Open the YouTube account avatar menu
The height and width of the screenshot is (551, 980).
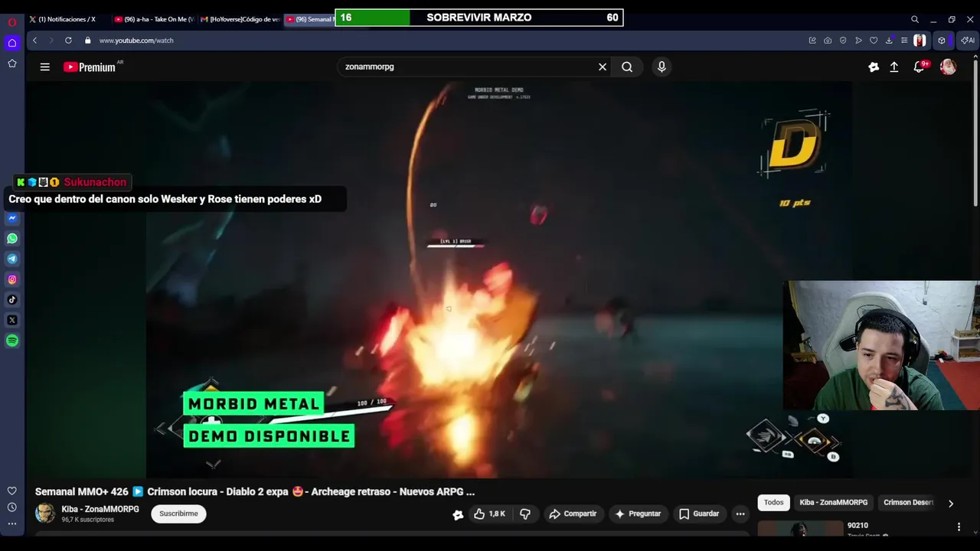pyautogui.click(x=948, y=67)
